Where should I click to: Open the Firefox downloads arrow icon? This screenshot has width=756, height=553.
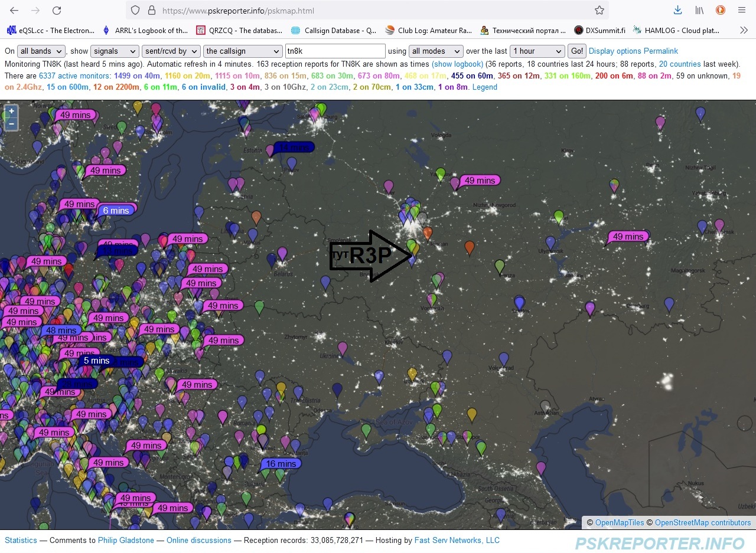pos(677,10)
